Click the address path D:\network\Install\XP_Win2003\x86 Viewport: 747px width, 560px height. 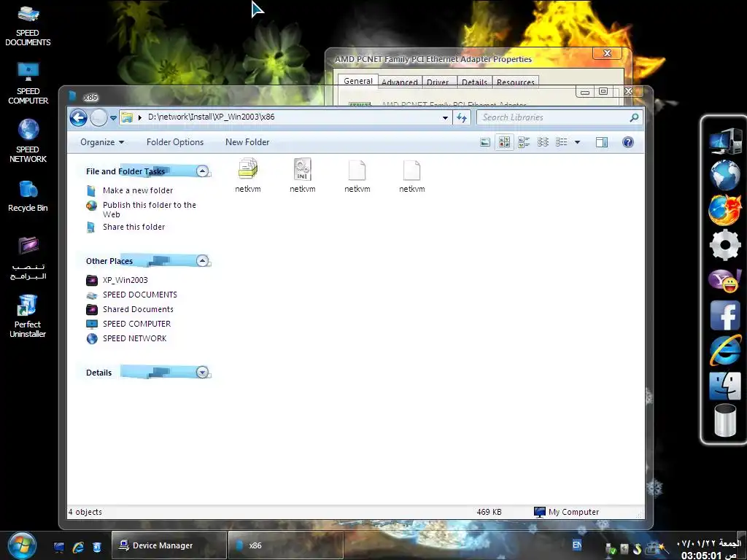(x=211, y=117)
